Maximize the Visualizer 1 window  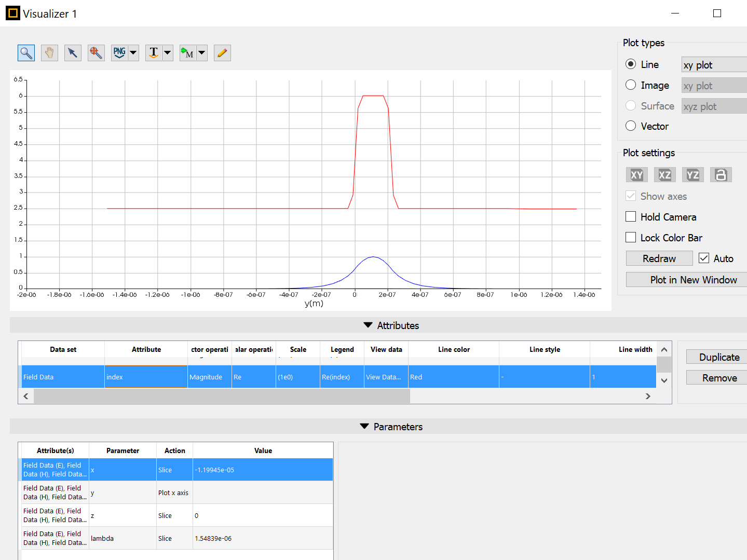717,13
